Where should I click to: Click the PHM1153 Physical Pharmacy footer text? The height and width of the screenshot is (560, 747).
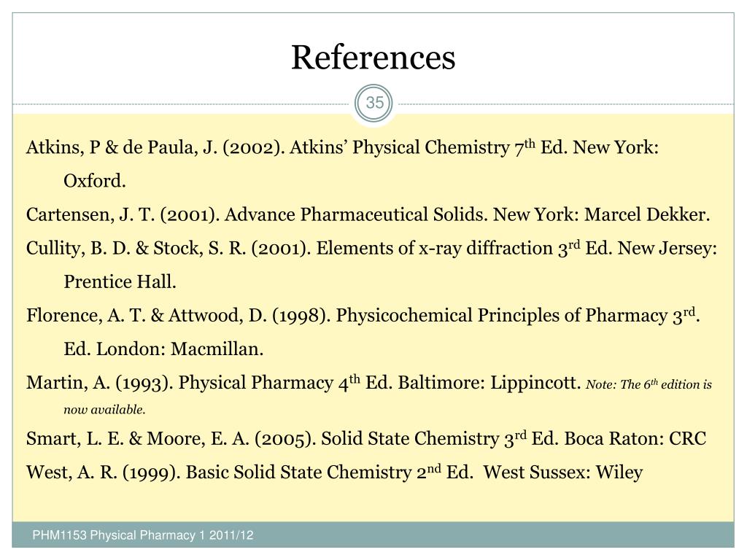tap(143, 535)
